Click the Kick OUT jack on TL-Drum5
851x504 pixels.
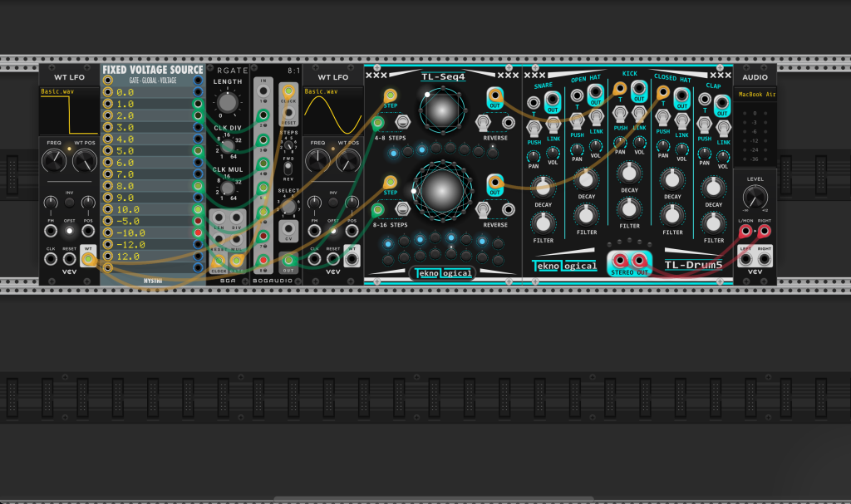pyautogui.click(x=639, y=88)
